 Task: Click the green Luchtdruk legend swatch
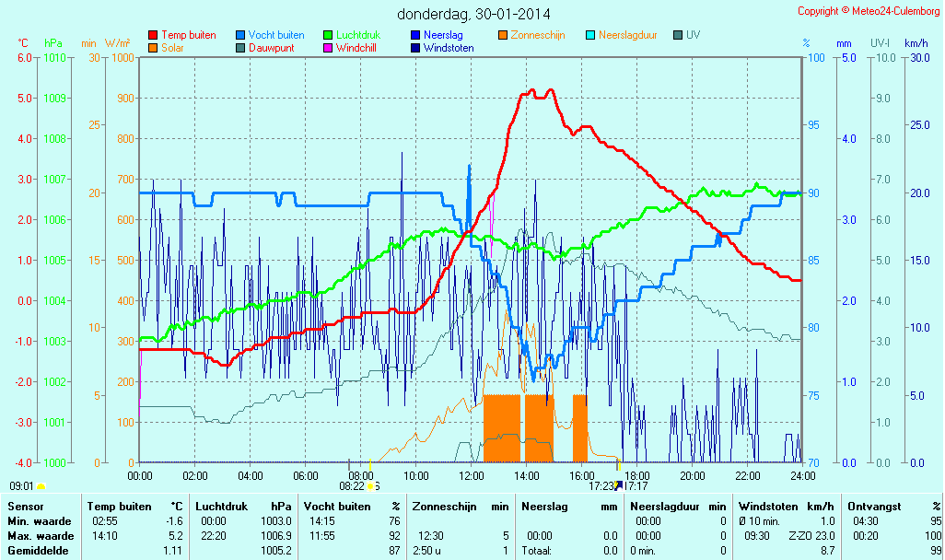pyautogui.click(x=328, y=36)
